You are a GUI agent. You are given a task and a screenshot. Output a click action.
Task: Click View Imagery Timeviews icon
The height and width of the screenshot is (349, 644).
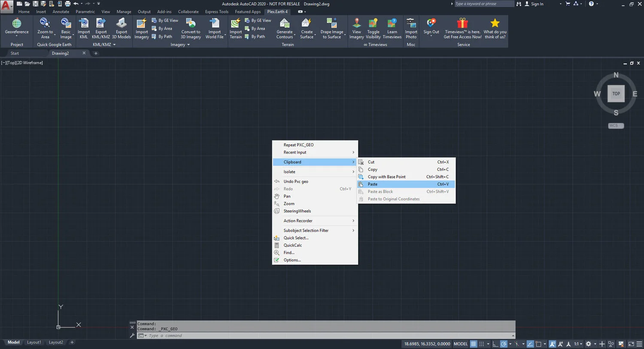click(x=356, y=23)
